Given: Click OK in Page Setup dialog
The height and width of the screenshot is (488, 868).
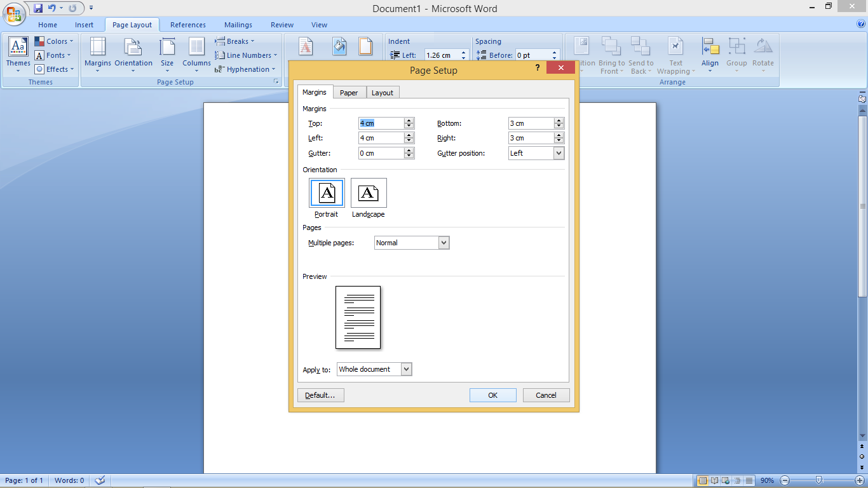Looking at the screenshot, I should tap(493, 395).
